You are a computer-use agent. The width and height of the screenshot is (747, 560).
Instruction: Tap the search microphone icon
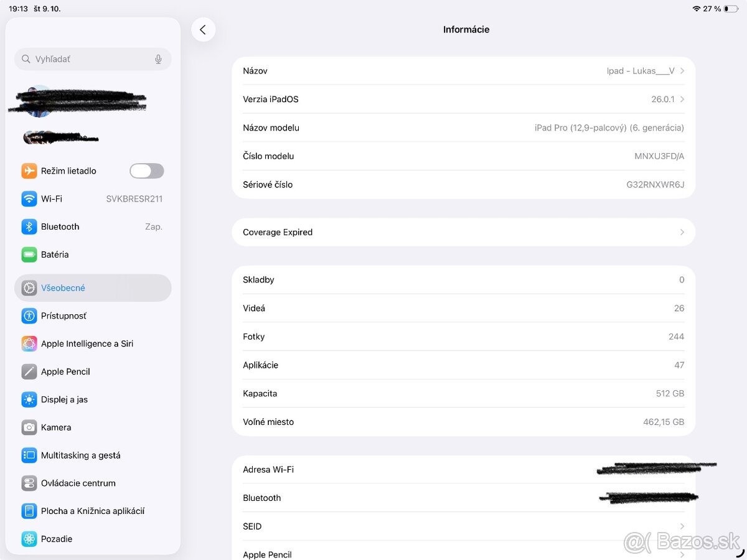(x=158, y=58)
